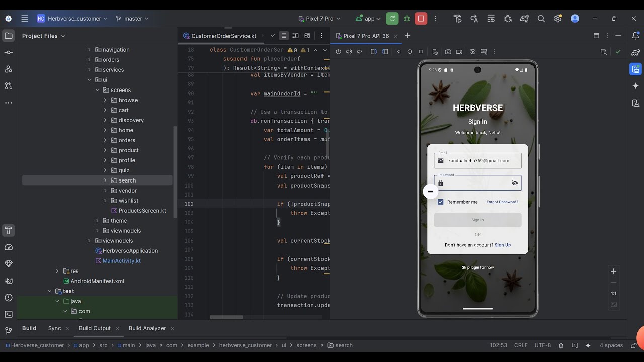The height and width of the screenshot is (362, 644).
Task: Open Problems tool window
Action: 9,298
